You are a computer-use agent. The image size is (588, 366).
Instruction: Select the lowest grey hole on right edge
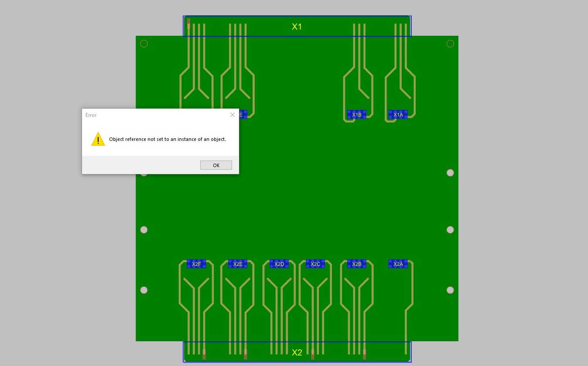click(450, 290)
